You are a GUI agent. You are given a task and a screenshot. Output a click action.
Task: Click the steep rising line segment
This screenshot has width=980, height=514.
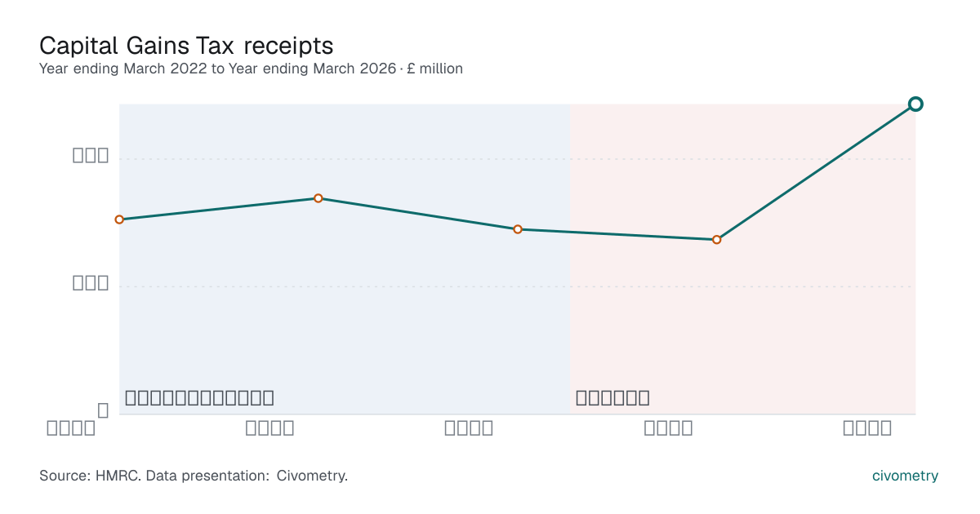coord(816,171)
